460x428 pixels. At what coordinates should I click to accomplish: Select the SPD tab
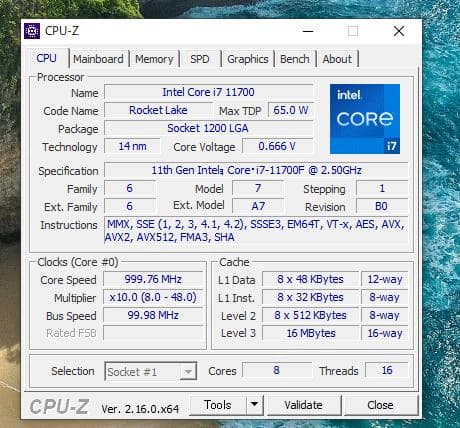point(200,59)
